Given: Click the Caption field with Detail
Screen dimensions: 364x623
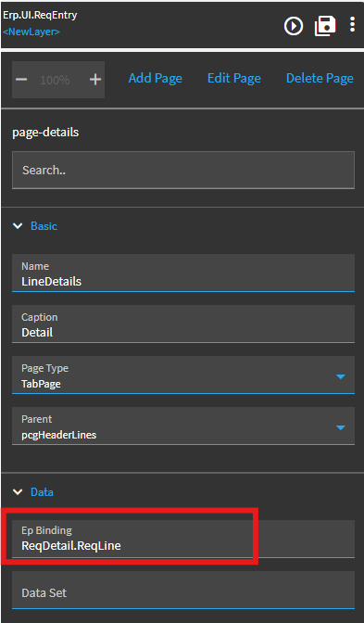Looking at the screenshot, I should [x=183, y=324].
